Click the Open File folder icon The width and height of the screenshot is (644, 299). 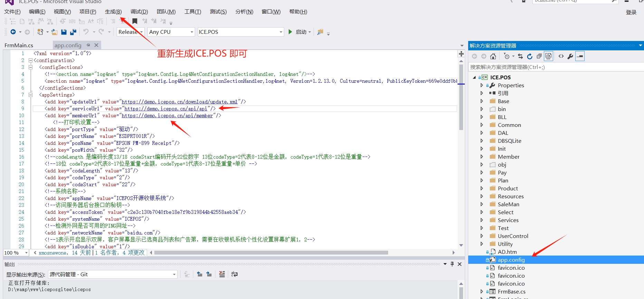[x=55, y=32]
